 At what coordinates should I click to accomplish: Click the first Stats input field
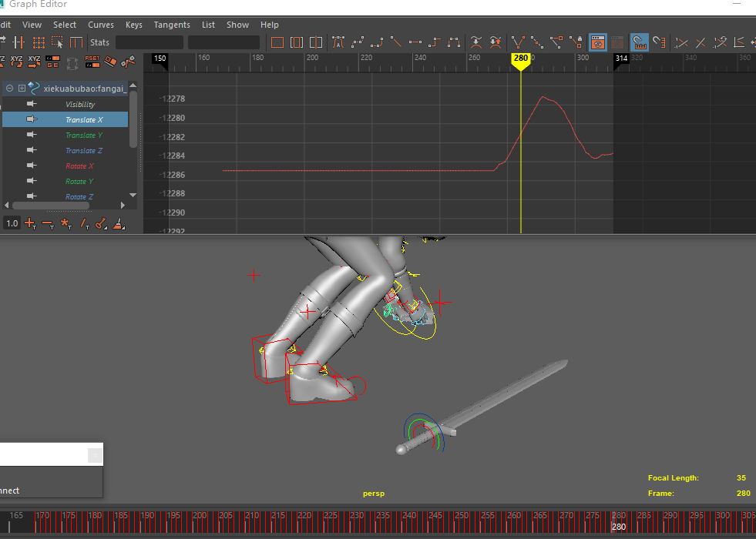(149, 42)
